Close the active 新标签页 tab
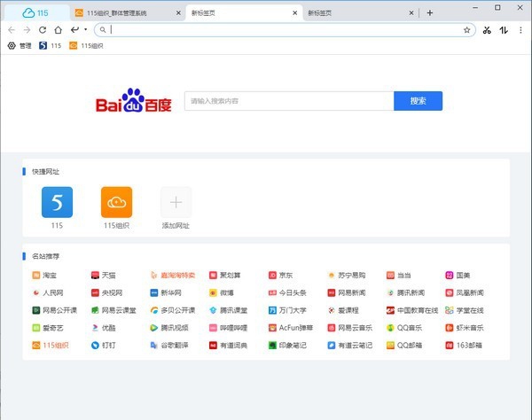The height and width of the screenshot is (420, 532). 295,13
